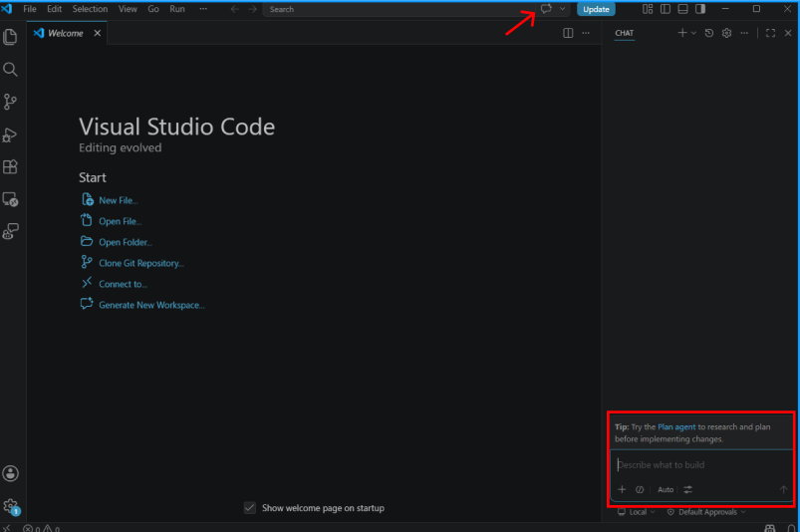Add context with chat plus button
This screenshot has height=532, width=800.
coord(622,490)
